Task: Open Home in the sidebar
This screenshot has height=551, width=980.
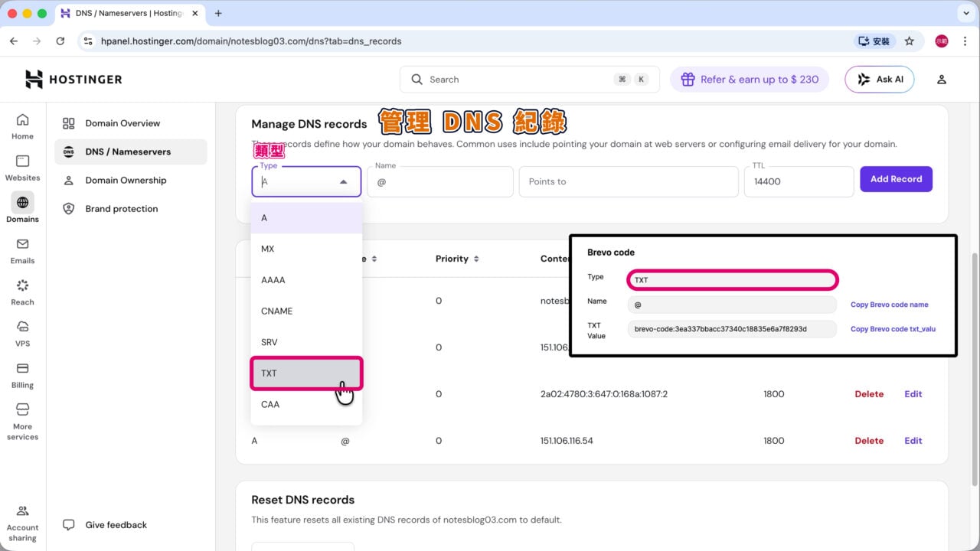Action: [22, 126]
